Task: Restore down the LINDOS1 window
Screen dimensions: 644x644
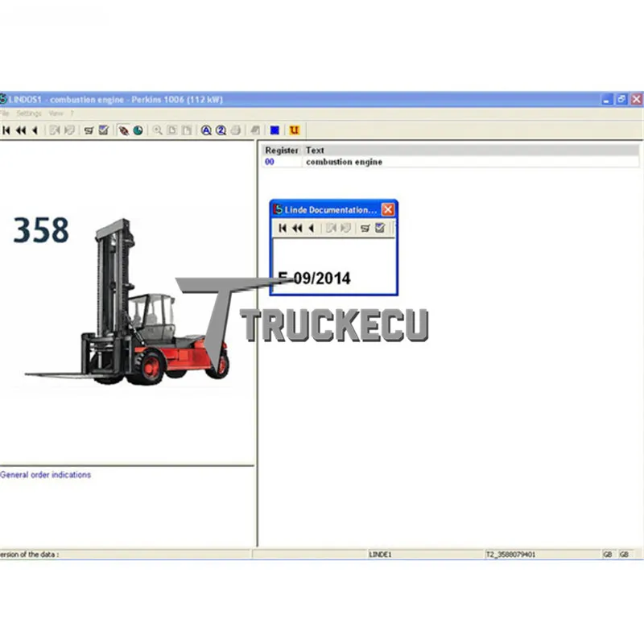Action: (621, 99)
